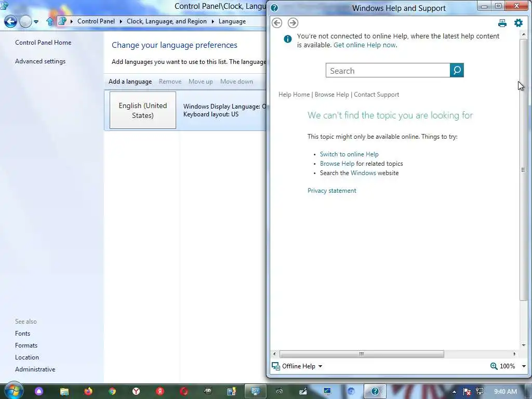Click the network tray icon
Screen dimensions: 532x399
(x=480, y=392)
